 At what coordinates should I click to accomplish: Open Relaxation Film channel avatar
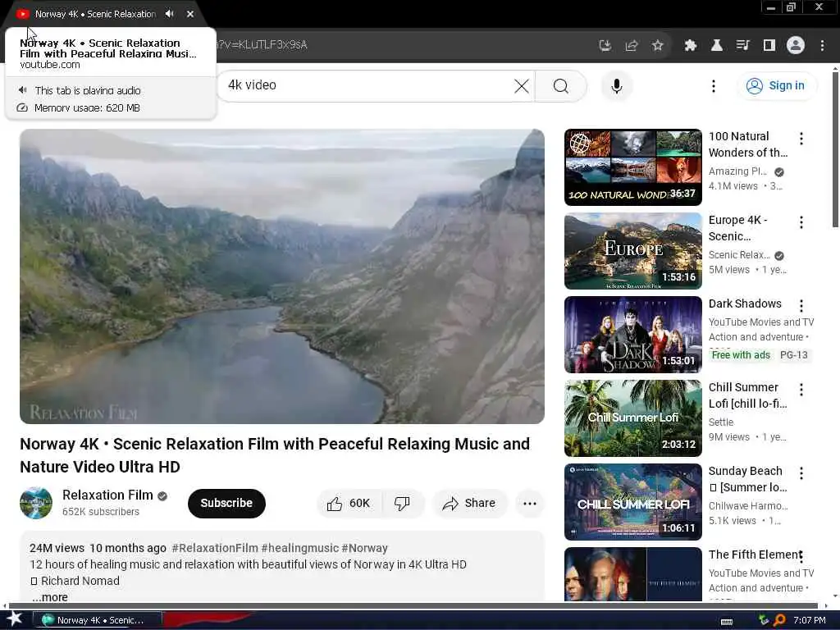[36, 503]
